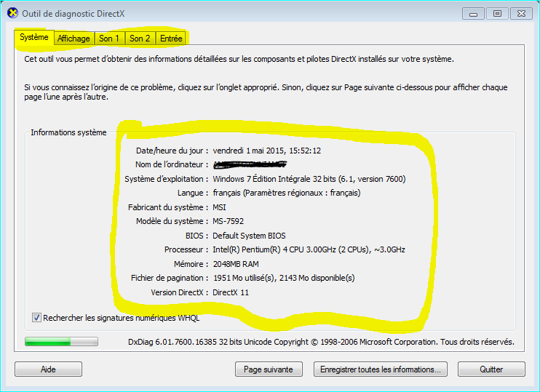Click the Quitter button
Screen dimensions: 540x392
(x=491, y=369)
